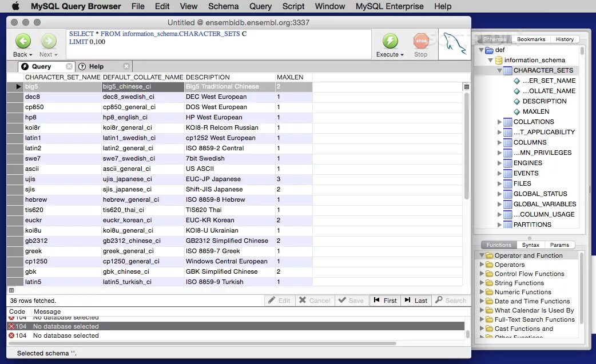The height and width of the screenshot is (364, 596).
Task: Click the Apple menu icon
Action: 15,6
